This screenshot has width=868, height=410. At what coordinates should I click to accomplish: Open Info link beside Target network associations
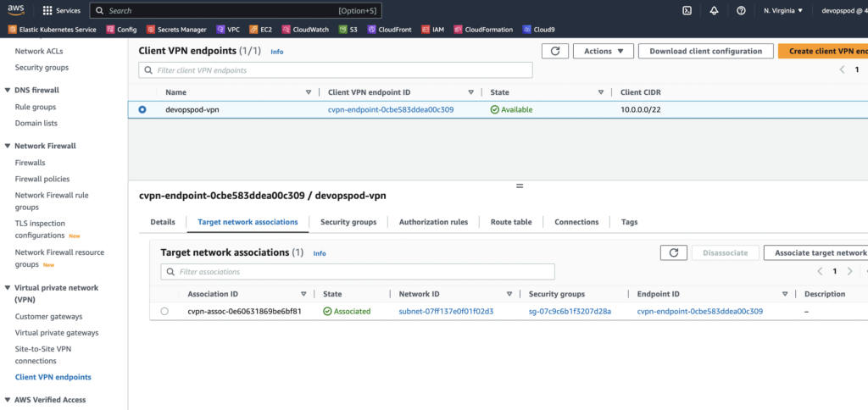click(320, 253)
